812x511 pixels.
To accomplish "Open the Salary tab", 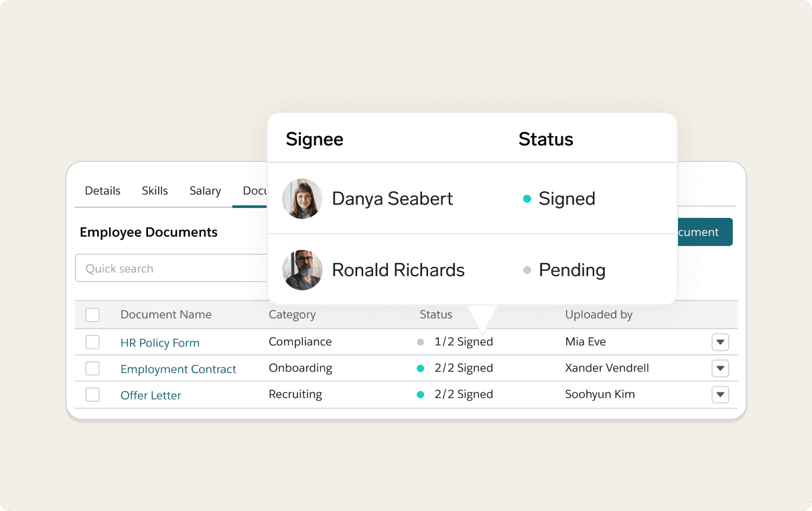I will (205, 190).
